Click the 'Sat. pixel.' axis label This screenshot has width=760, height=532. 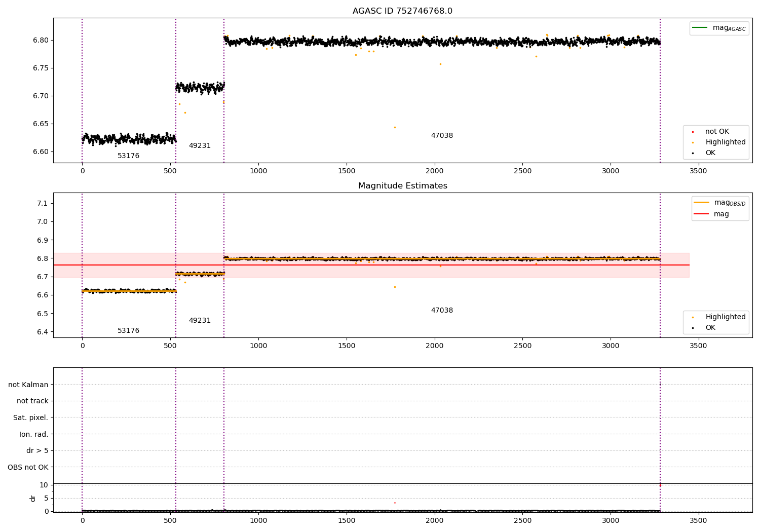(31, 418)
